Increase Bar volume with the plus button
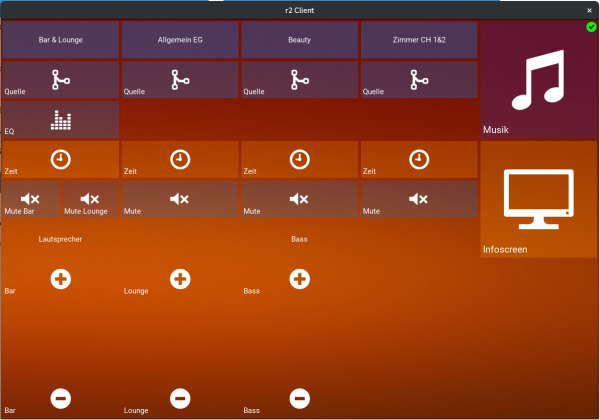Viewport: 600px width, 420px height. click(60, 279)
